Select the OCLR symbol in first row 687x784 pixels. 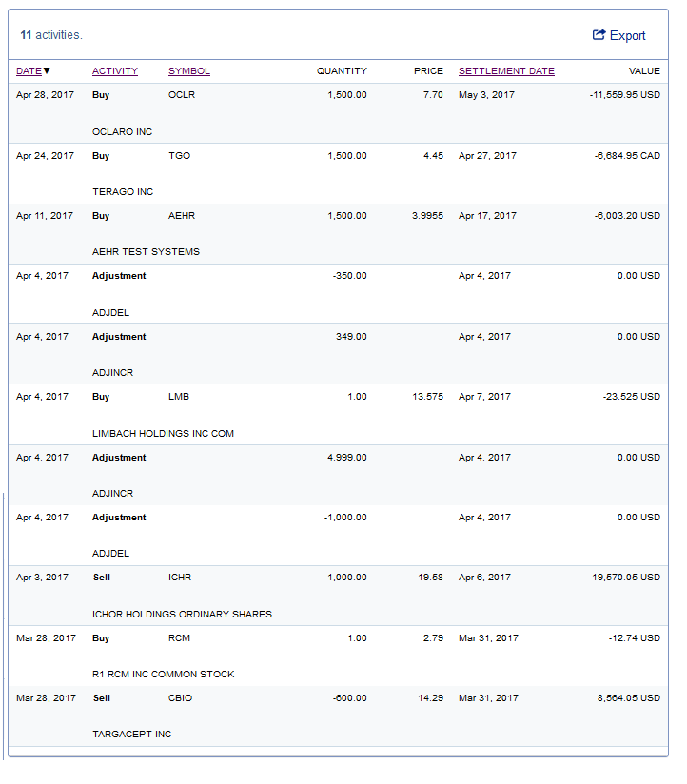tap(182, 95)
